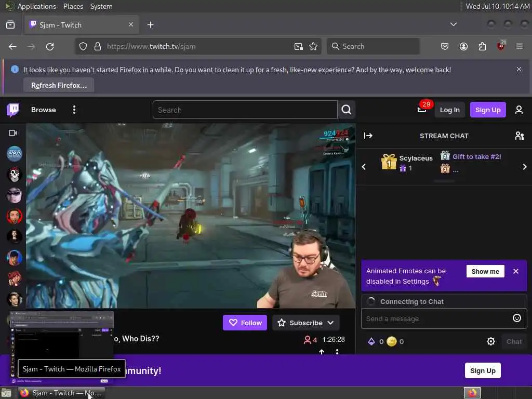Reload the page in Firefox

(50, 46)
